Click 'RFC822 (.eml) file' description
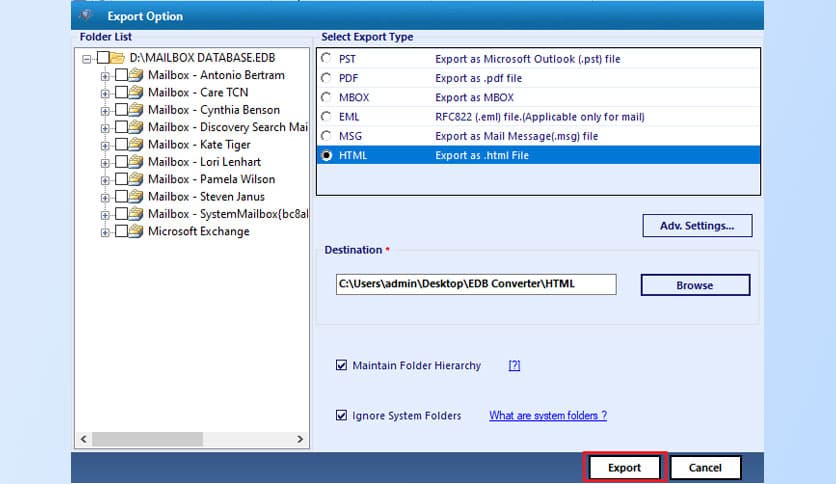 coord(540,116)
